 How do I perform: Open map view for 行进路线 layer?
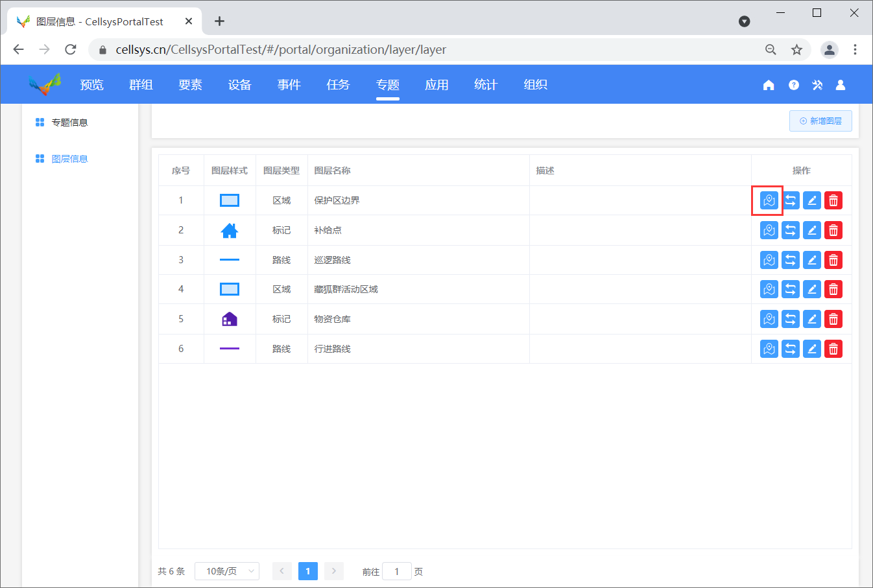click(x=769, y=349)
